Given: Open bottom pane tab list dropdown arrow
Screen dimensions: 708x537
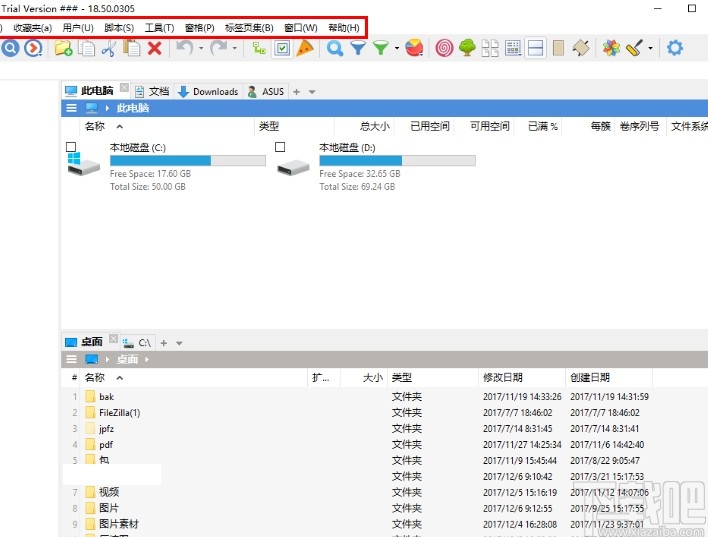Looking at the screenshot, I should 179,343.
